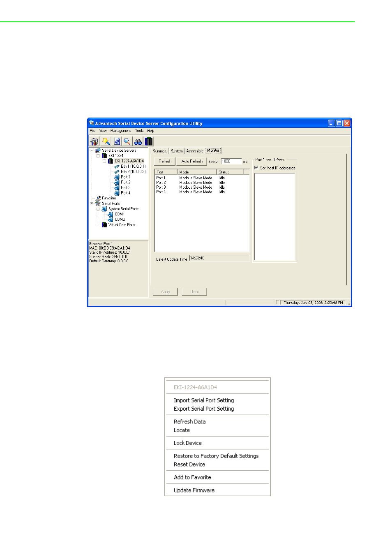Click the blue refresh page toolbar icon

(117, 141)
